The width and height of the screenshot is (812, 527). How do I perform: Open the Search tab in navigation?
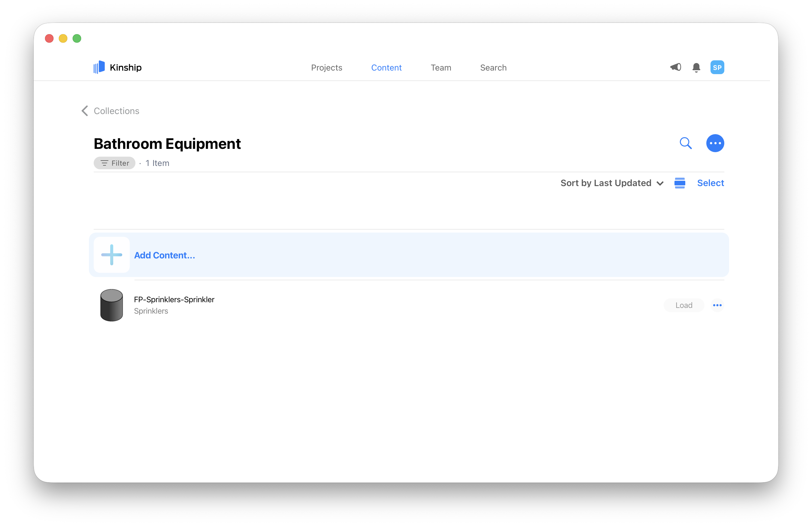[493, 68]
